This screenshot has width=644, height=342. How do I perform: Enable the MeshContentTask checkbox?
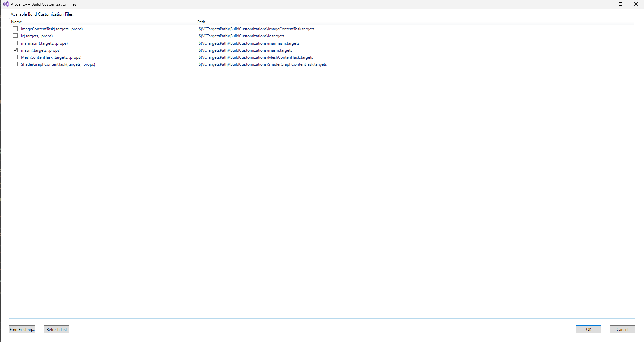tap(15, 57)
